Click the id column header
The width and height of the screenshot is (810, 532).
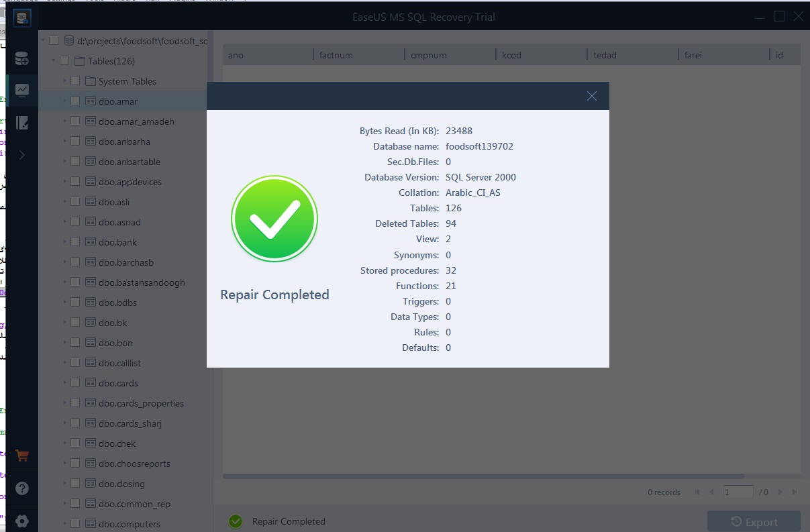click(x=785, y=55)
